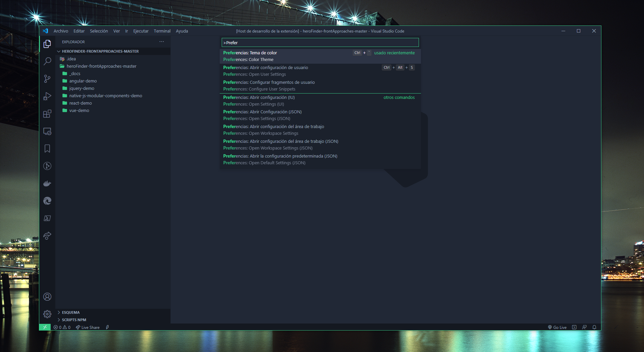Open the Extensions view icon
Screen dimensions: 644x352
(x=47, y=114)
